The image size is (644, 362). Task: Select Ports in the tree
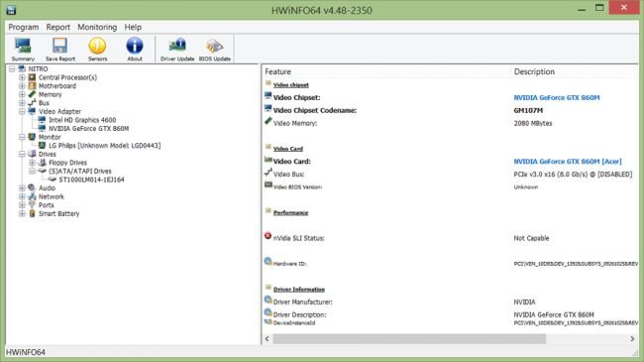point(46,205)
